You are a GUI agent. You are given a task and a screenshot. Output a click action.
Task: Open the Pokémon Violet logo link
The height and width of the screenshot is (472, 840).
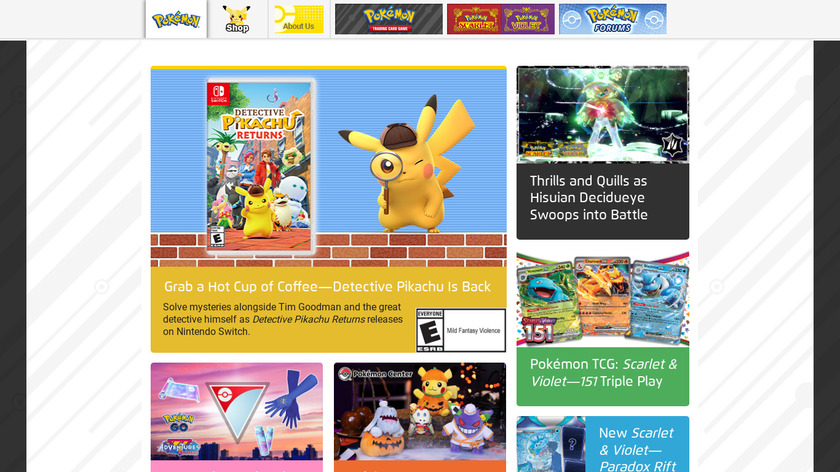pos(528,19)
